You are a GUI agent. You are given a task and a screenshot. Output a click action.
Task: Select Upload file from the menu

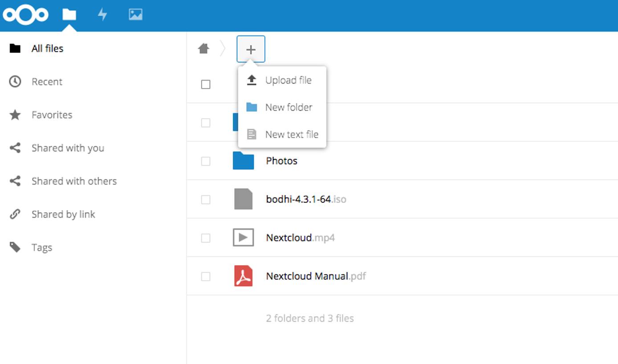[x=288, y=80]
